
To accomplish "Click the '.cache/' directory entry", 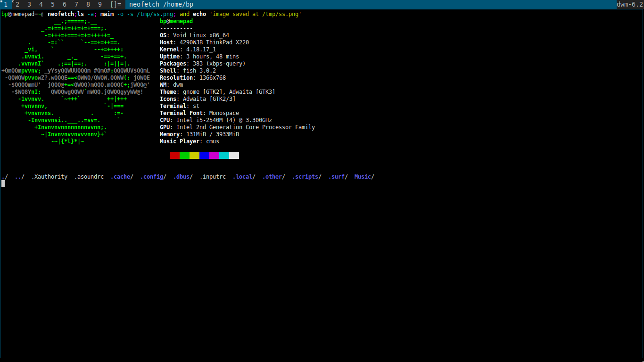I will point(122,177).
